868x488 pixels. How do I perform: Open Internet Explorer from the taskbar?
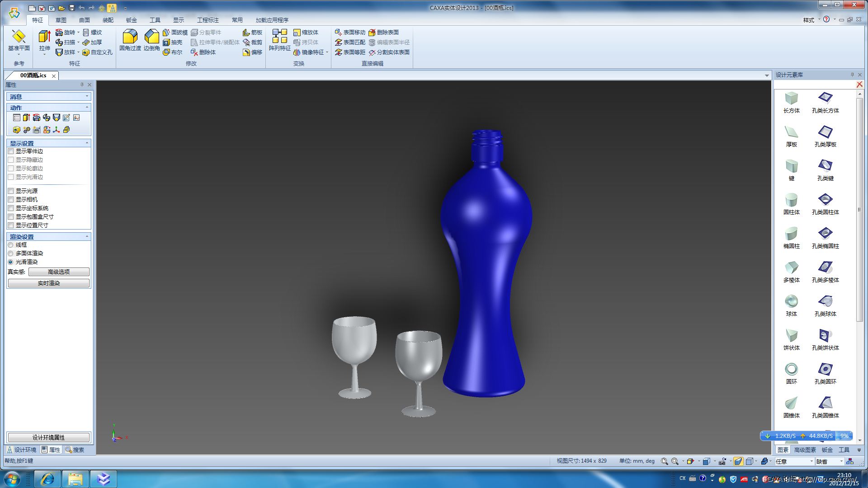tap(47, 479)
